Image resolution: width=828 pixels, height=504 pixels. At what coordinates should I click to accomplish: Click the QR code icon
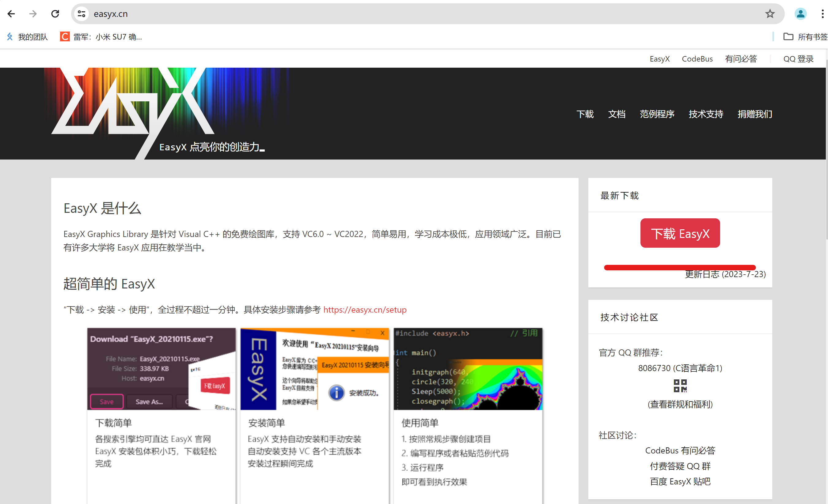(x=680, y=386)
